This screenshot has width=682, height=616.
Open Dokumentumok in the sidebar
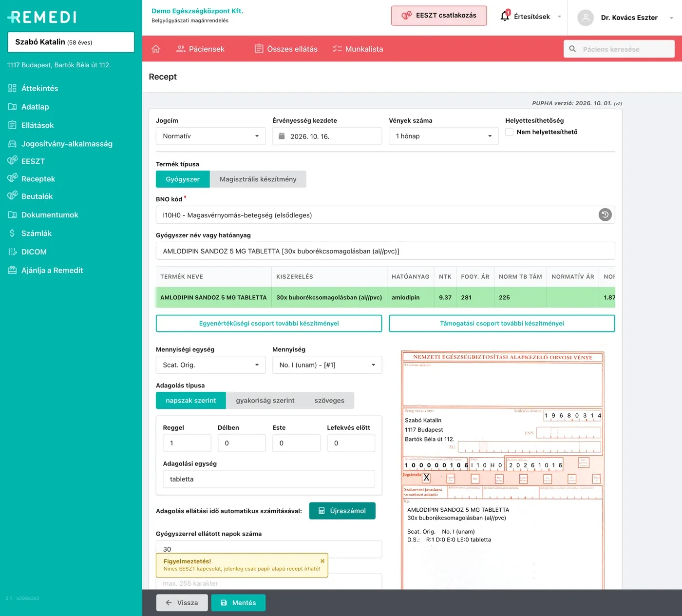(x=50, y=215)
